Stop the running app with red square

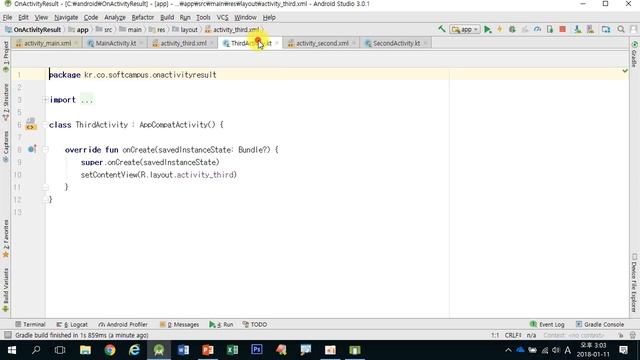(x=562, y=29)
